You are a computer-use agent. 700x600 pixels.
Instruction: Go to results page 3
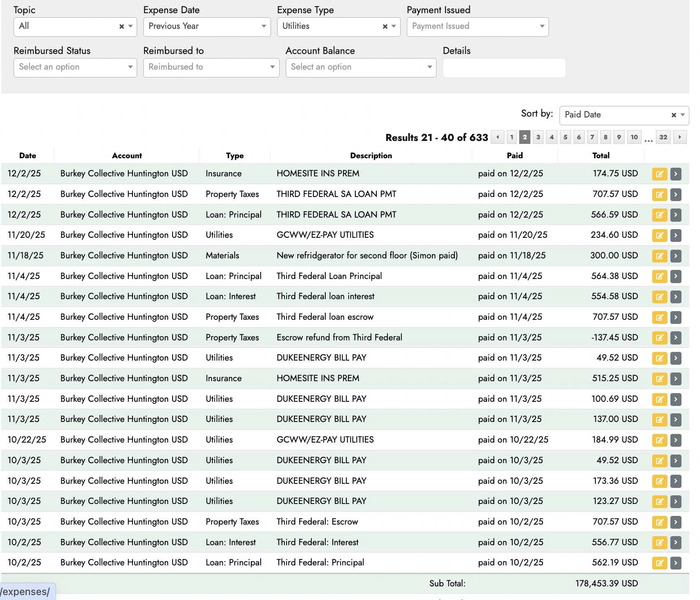(x=538, y=137)
